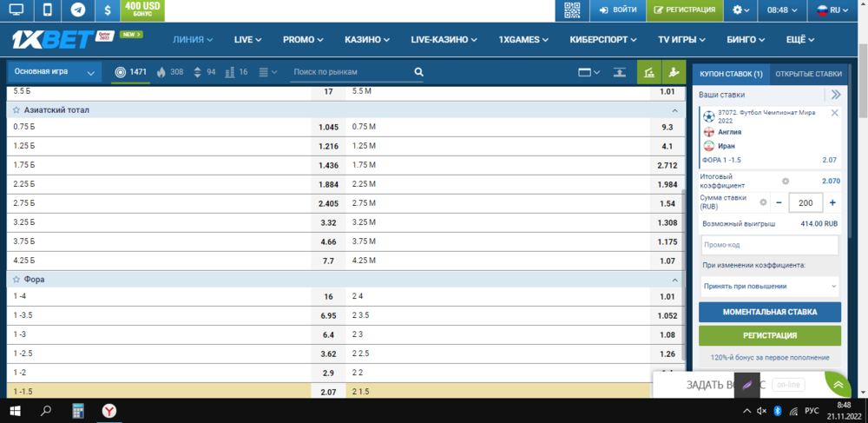Decrease stake with the minus button

779,202
